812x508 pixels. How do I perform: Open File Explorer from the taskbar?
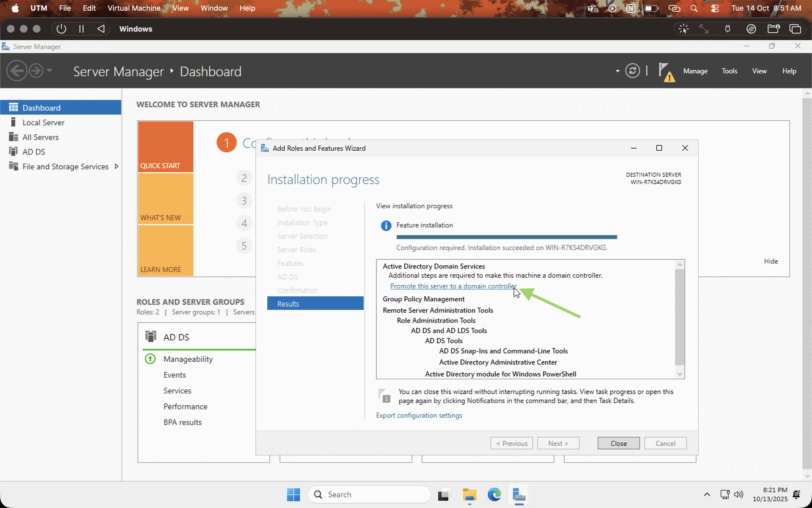point(469,494)
